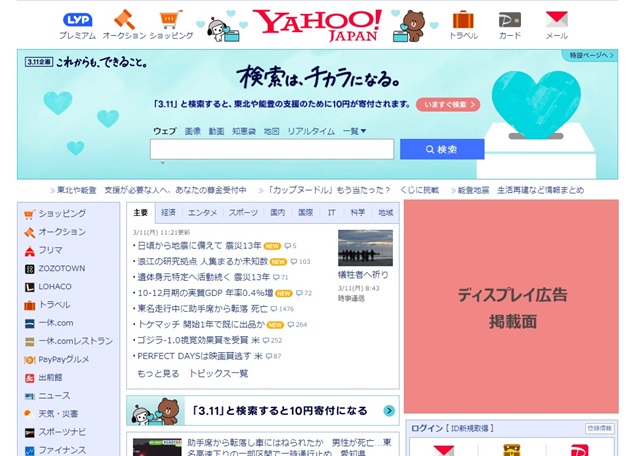The height and width of the screenshot is (456, 640).
Task: Open the Card icon in header
Action: coord(510,20)
